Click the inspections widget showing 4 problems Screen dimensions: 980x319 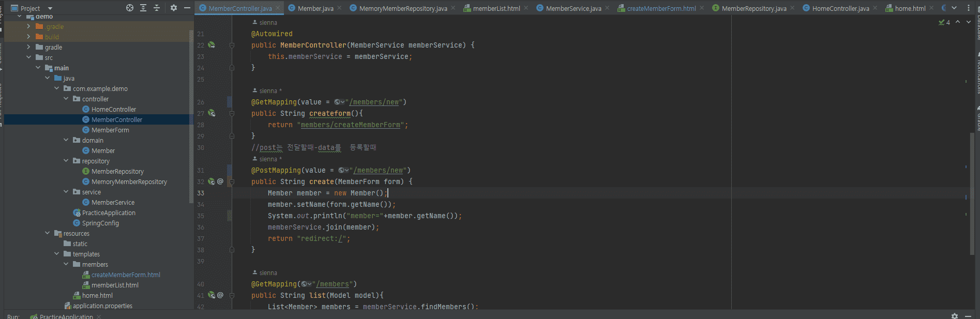944,22
